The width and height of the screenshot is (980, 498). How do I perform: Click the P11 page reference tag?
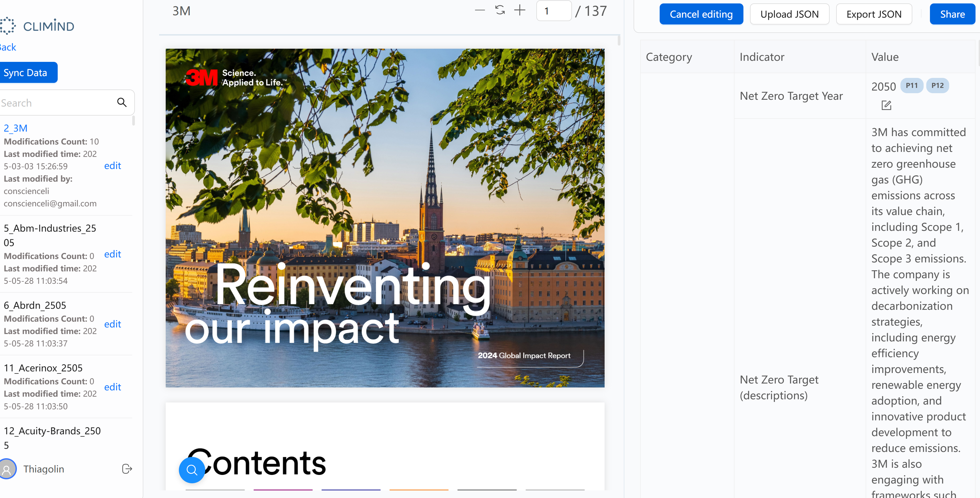click(912, 86)
